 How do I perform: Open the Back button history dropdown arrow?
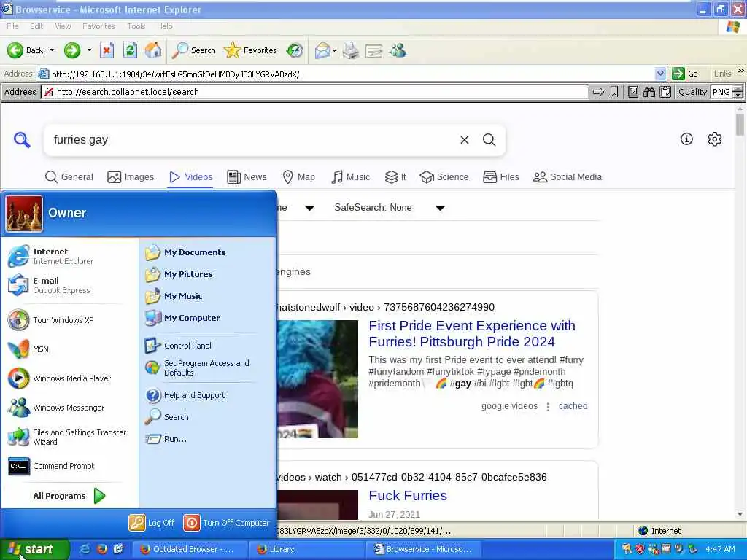pyautogui.click(x=52, y=50)
